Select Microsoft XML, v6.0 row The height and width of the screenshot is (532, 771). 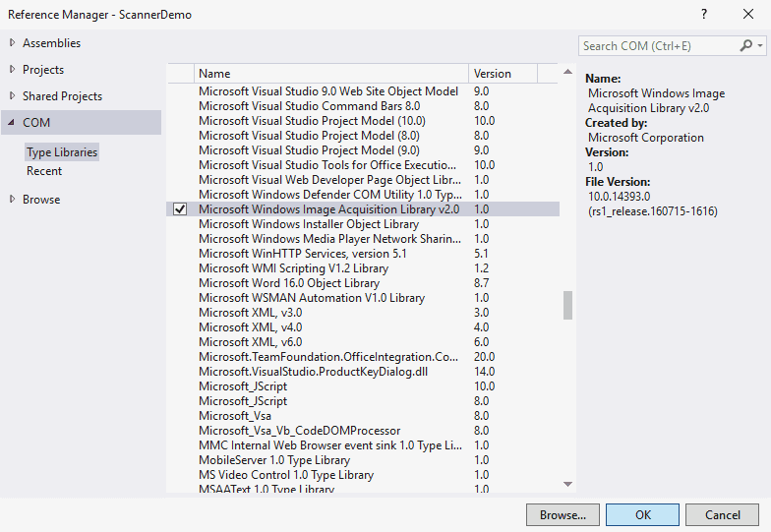point(363,342)
